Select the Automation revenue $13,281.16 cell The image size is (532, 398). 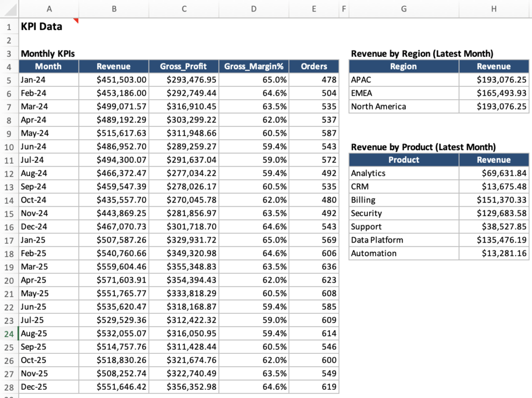(494, 254)
